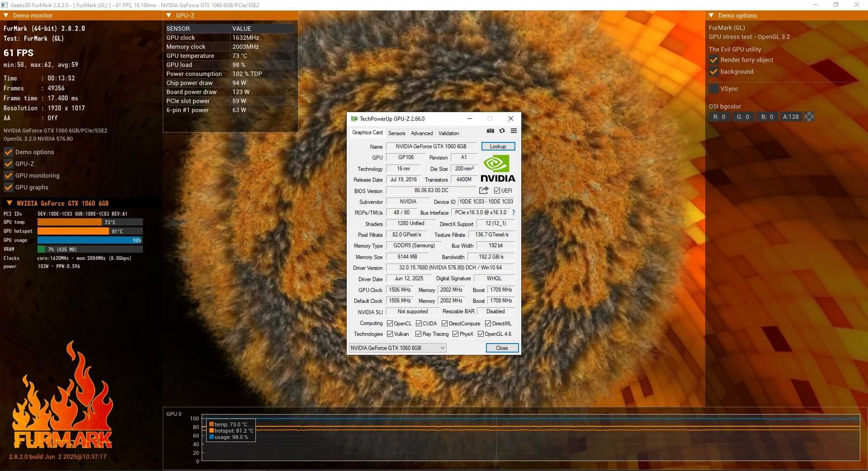The width and height of the screenshot is (868, 471).
Task: Switch to the Validation tab
Action: pos(448,133)
